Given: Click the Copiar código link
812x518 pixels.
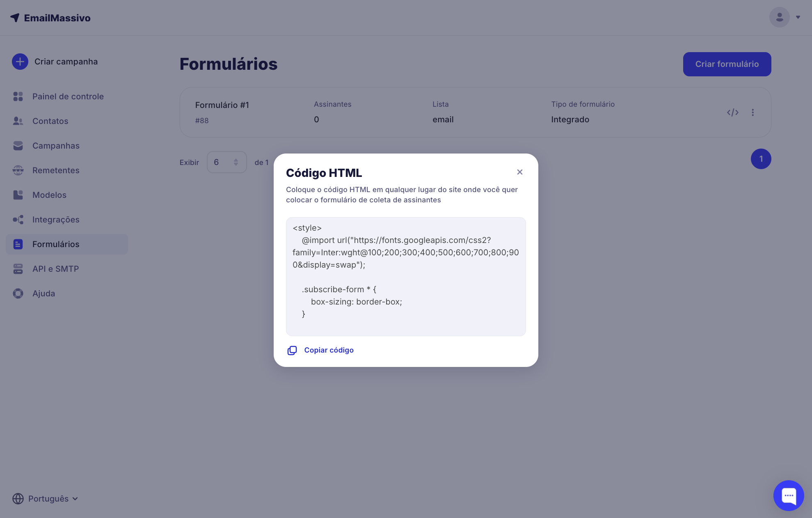Looking at the screenshot, I should [x=329, y=350].
